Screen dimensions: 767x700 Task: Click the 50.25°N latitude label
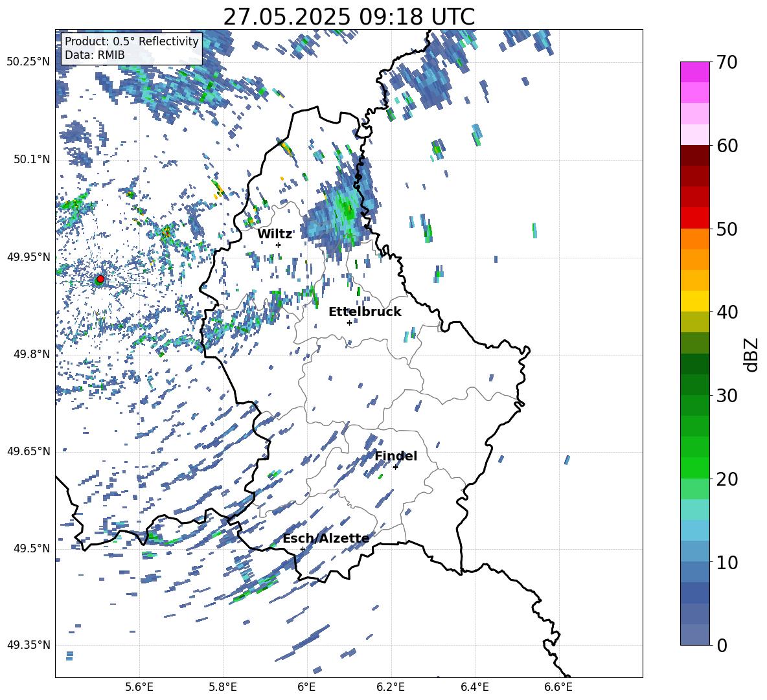point(29,62)
